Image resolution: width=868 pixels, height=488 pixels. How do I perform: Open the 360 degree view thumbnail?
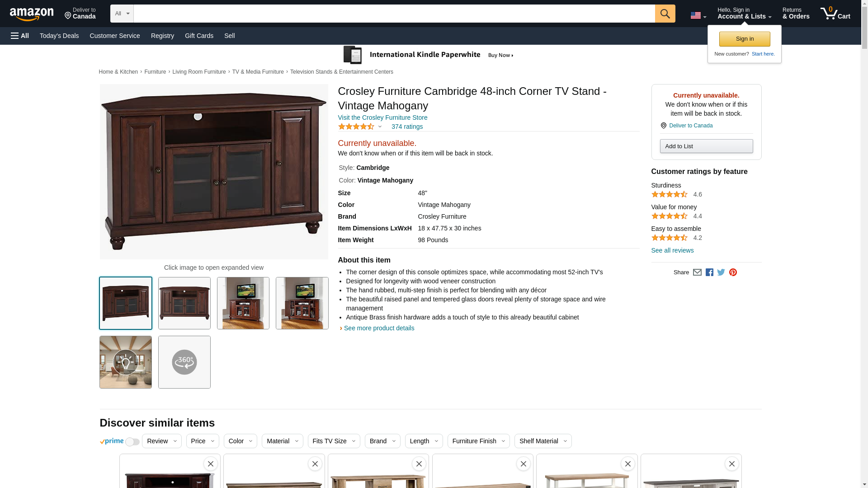coord(184,362)
